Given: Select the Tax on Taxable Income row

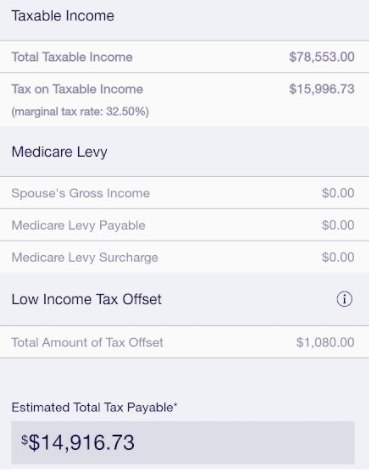Looking at the screenshot, I should coord(184,99).
